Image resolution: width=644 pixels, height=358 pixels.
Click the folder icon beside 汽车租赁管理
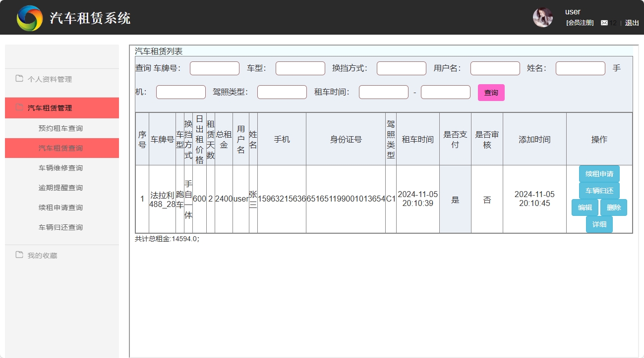19,107
